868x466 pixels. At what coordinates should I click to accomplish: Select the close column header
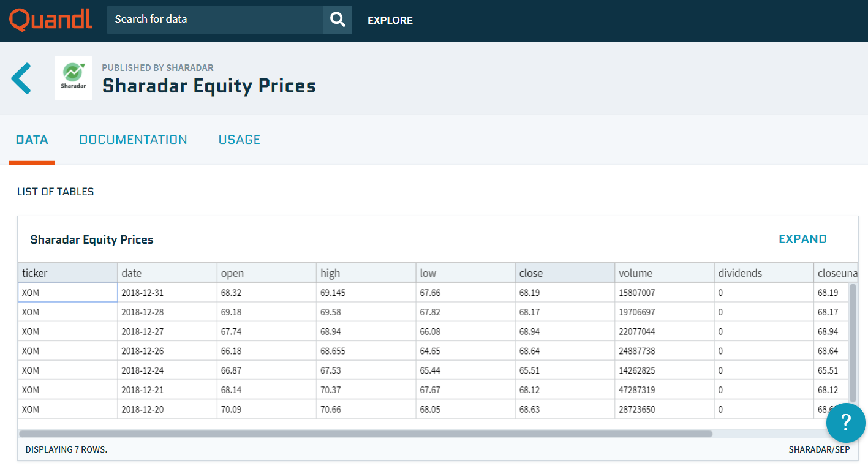point(565,273)
